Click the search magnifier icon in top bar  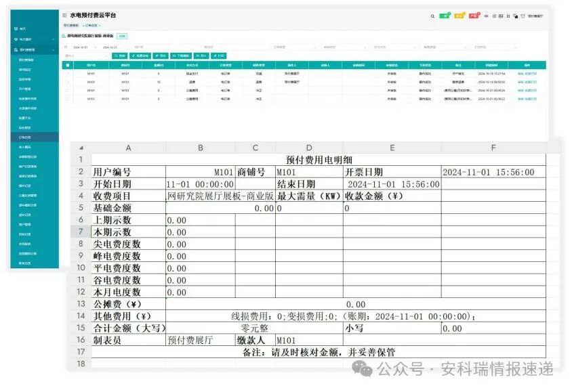coord(432,16)
